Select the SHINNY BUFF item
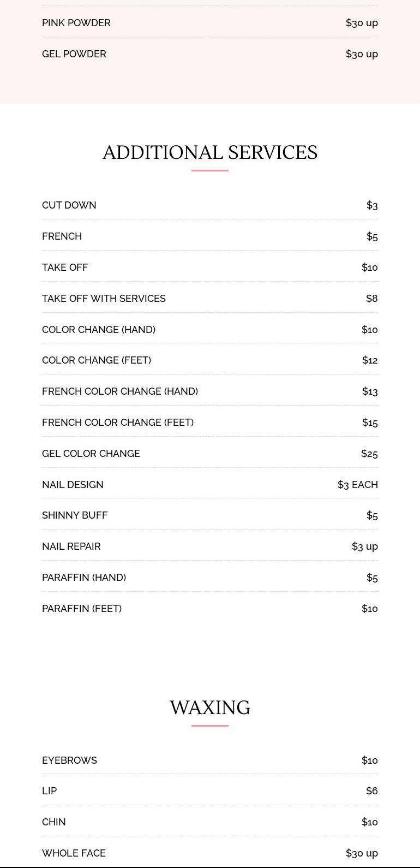 [75, 515]
